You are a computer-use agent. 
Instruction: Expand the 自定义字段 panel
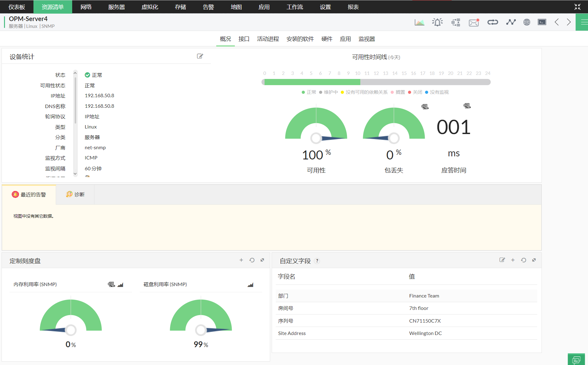tap(534, 260)
